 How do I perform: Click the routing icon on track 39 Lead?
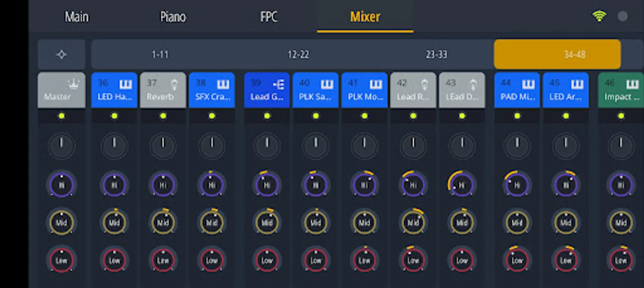pyautogui.click(x=278, y=84)
